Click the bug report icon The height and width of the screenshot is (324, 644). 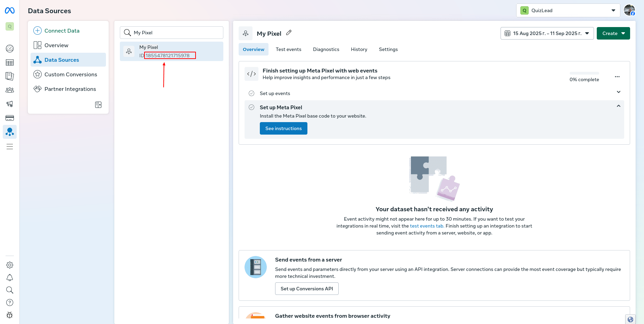(x=10, y=315)
